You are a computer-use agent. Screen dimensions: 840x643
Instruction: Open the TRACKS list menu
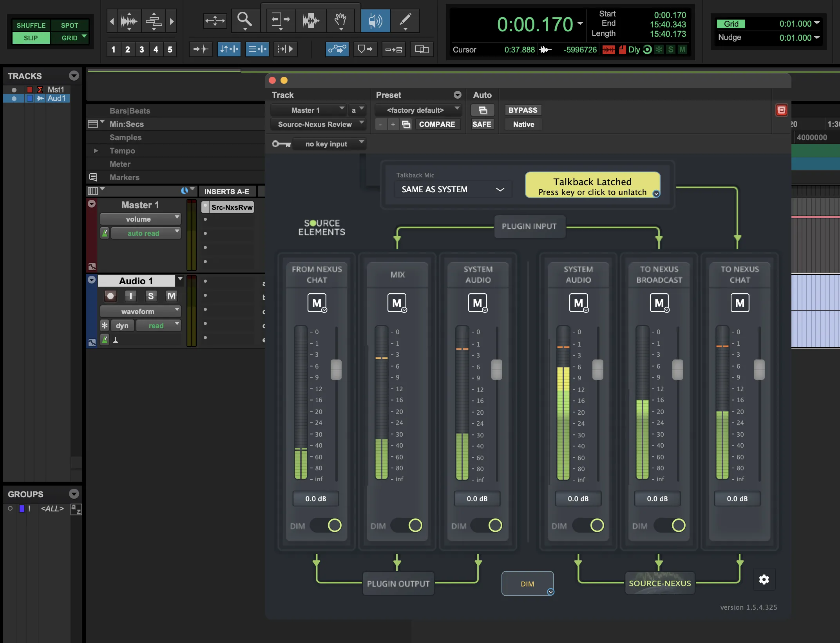pyautogui.click(x=74, y=76)
